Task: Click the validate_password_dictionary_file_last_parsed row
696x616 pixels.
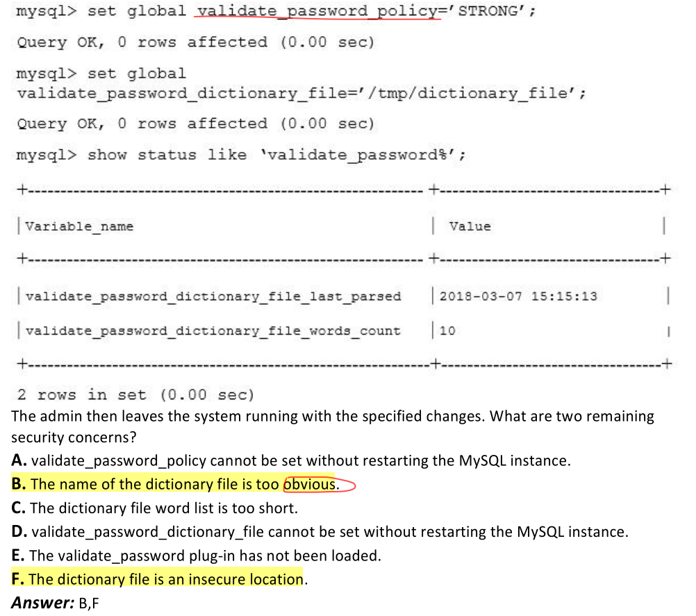Action: click(x=342, y=296)
